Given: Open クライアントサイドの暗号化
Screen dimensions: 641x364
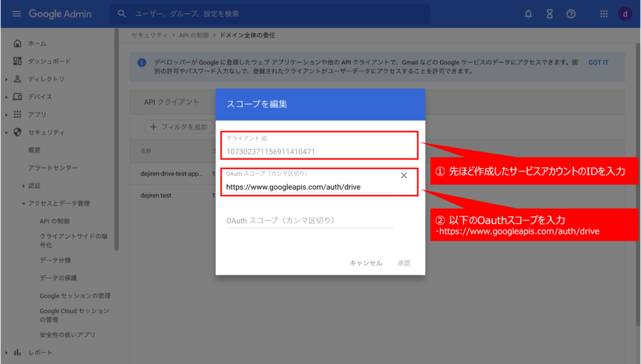Looking at the screenshot, I should 74,241.
